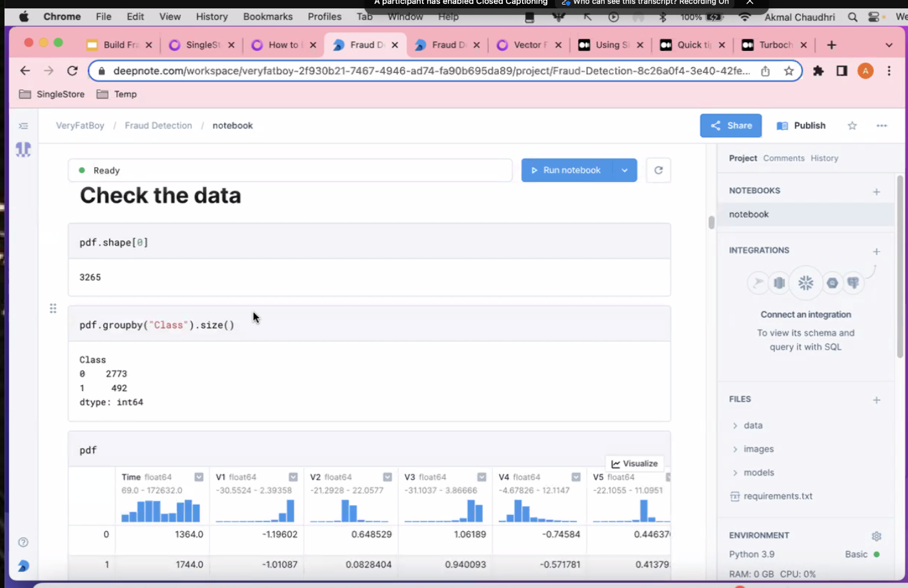Image resolution: width=908 pixels, height=588 pixels.
Task: Click the browser address bar
Action: 431,71
